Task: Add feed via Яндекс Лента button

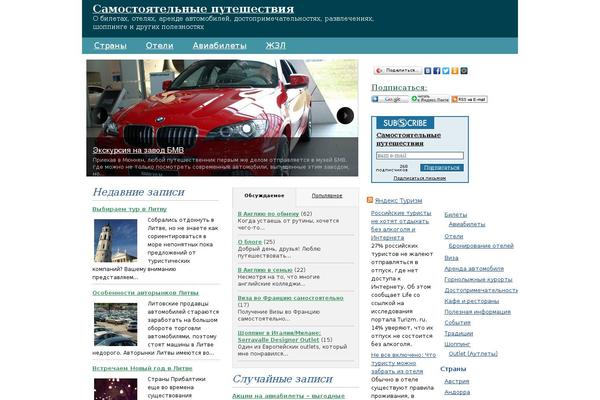Action: click(430, 99)
